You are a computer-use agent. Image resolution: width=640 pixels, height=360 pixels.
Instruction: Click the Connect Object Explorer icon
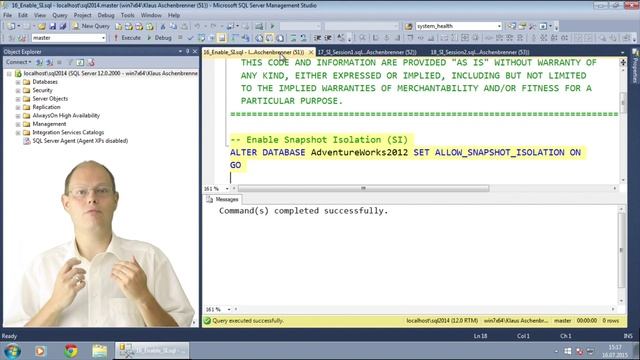click(x=40, y=62)
